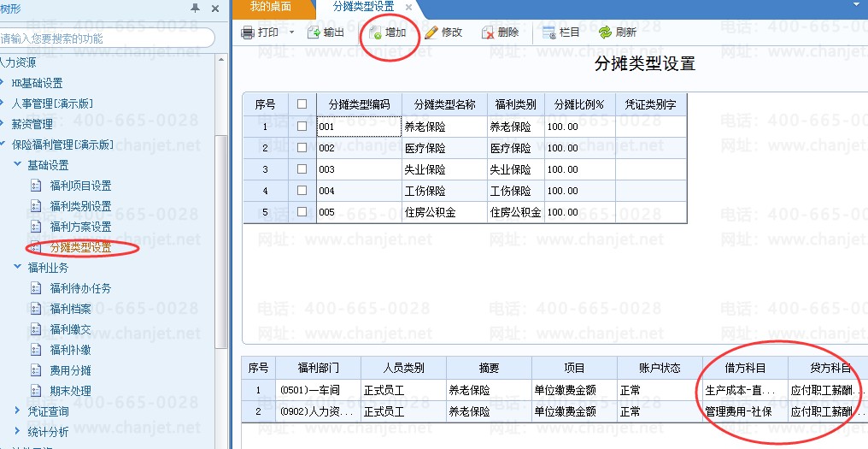Viewport: 868px width, 449px height.
Task: Pin the tree panel with pushpin icon
Action: pyautogui.click(x=195, y=9)
